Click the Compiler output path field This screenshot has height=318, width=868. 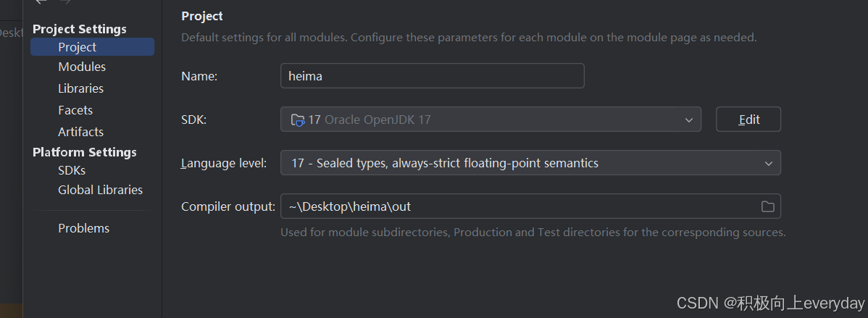tap(518, 207)
